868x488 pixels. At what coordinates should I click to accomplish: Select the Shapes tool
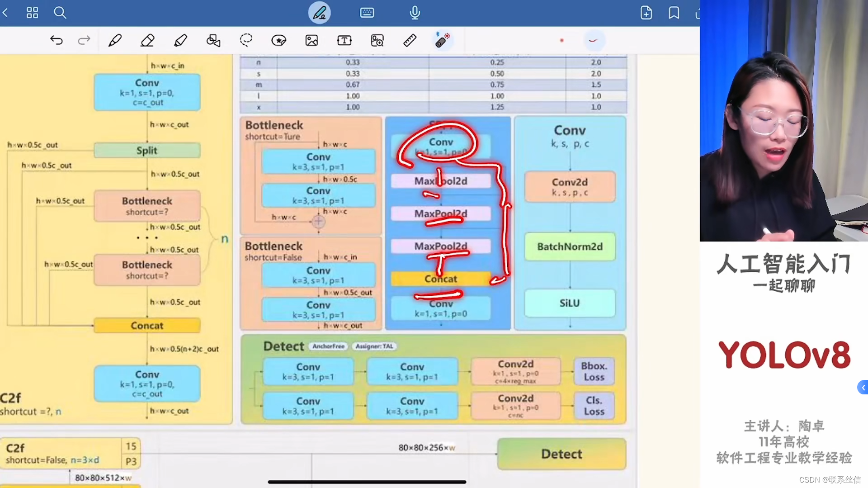[213, 40]
